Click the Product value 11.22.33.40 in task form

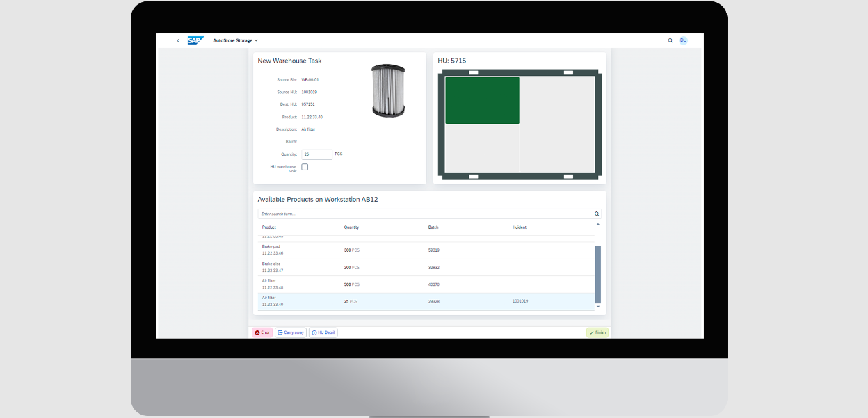click(x=312, y=117)
